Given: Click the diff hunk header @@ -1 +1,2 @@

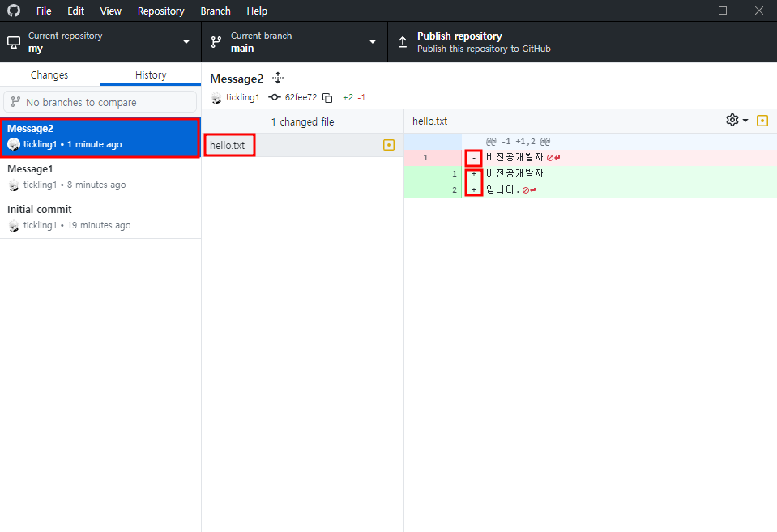Looking at the screenshot, I should (x=518, y=142).
